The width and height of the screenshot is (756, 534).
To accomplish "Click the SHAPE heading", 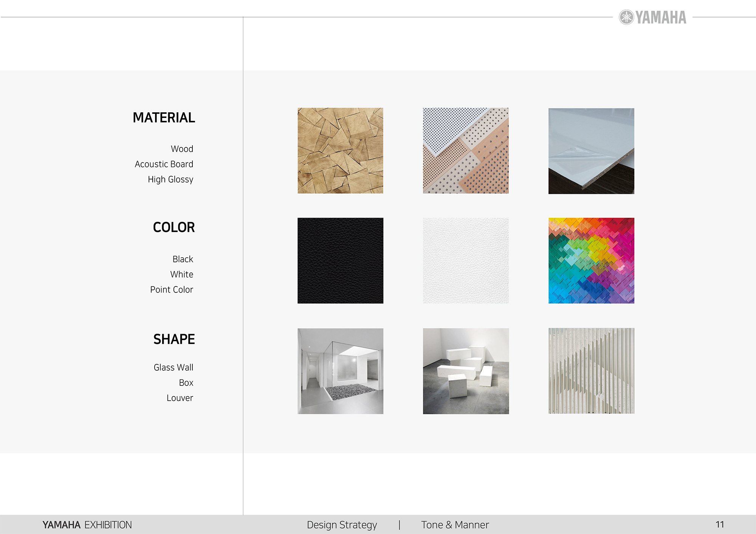I will (174, 339).
